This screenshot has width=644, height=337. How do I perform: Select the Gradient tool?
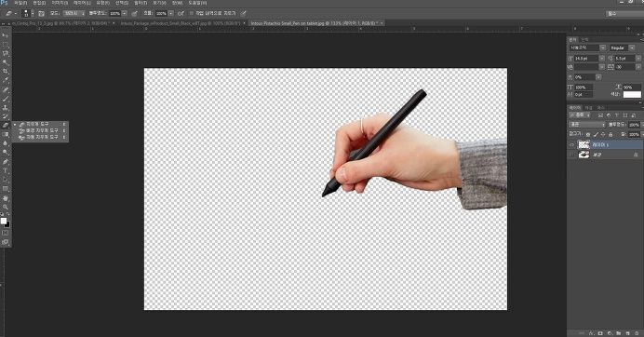pos(6,135)
